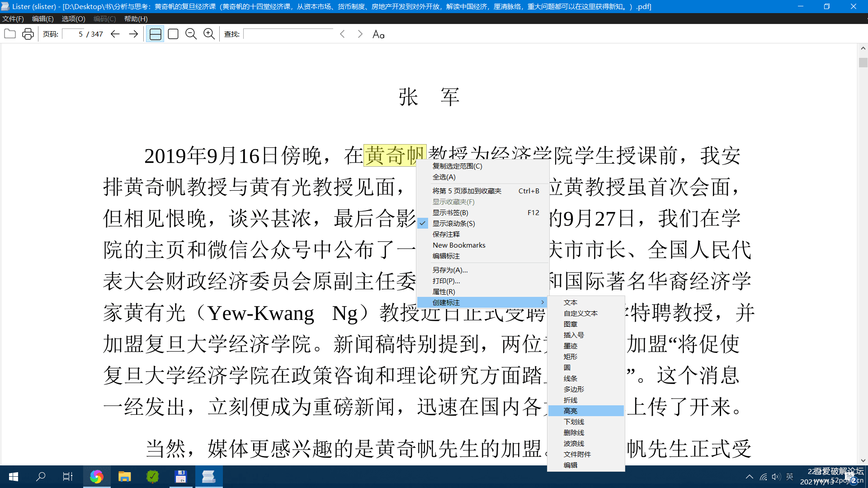Screen dimensions: 868x488
Task: Open the 选项(O) menu in menu bar
Action: pyautogui.click(x=73, y=19)
